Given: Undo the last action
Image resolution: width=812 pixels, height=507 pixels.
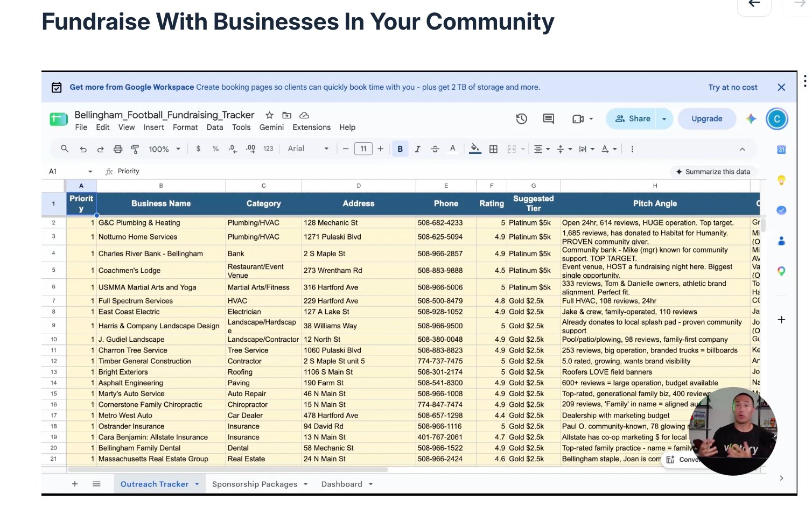Looking at the screenshot, I should tap(83, 149).
